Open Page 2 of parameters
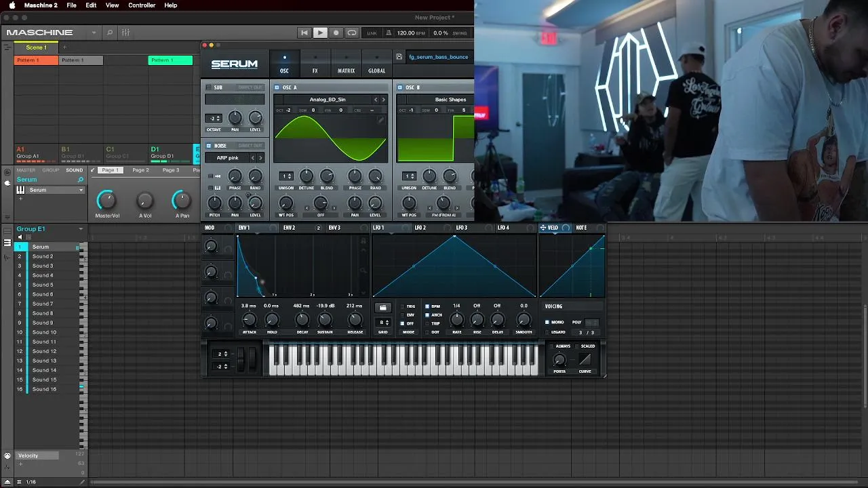 pyautogui.click(x=140, y=170)
